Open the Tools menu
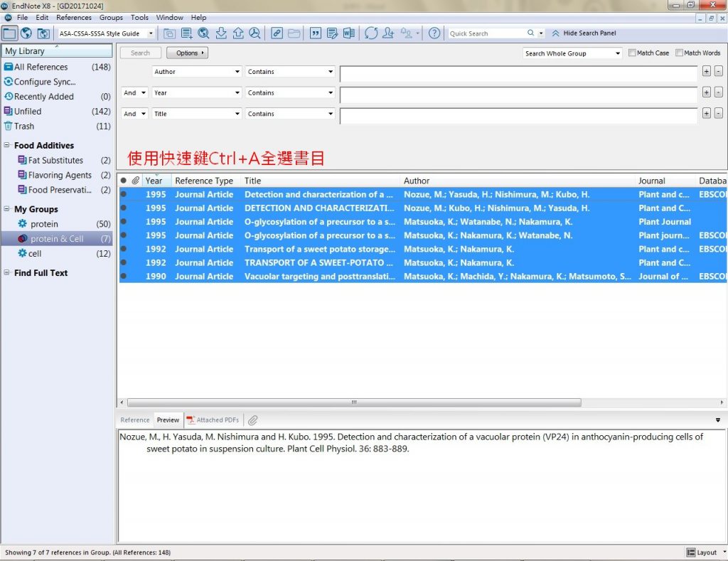 point(139,17)
